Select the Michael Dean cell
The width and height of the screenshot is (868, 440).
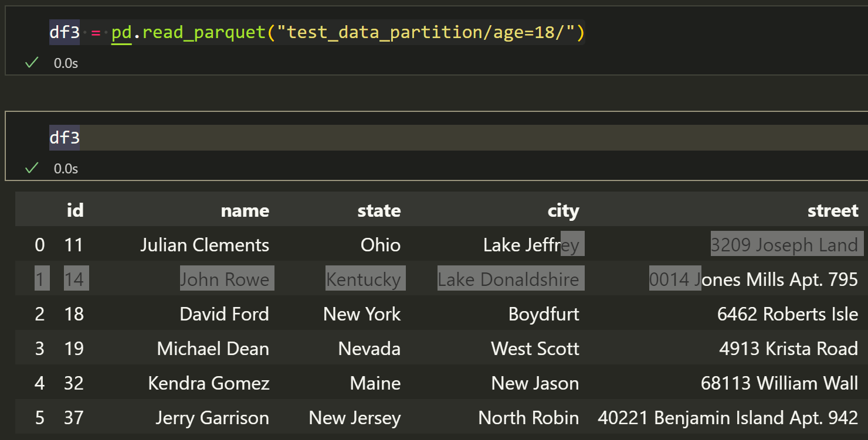[213, 348]
